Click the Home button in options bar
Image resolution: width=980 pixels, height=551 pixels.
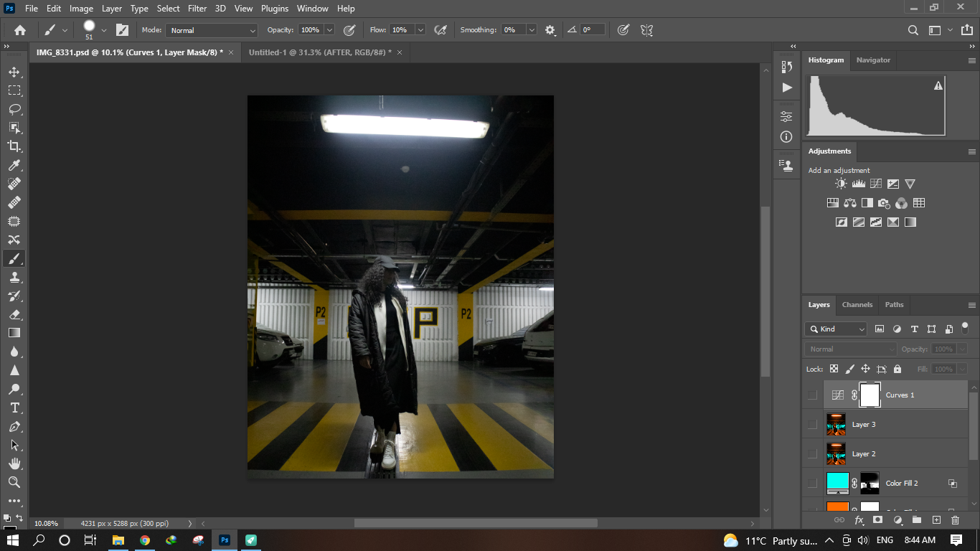pyautogui.click(x=20, y=30)
